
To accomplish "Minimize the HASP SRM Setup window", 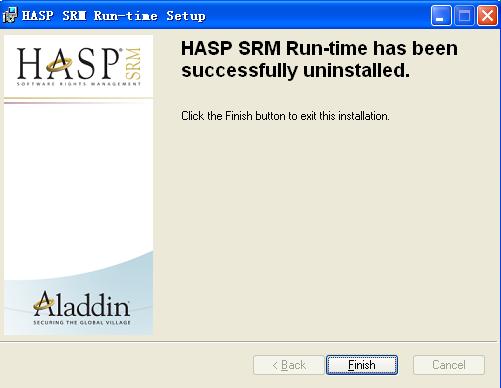I will coord(441,15).
